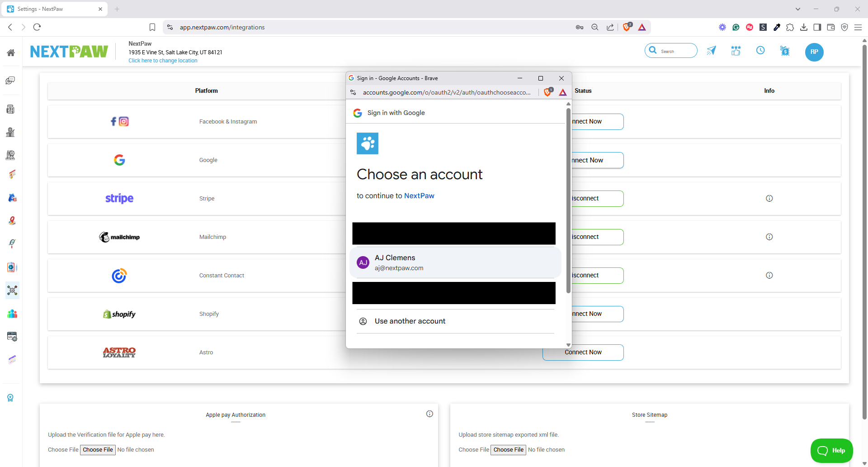This screenshot has height=467, width=868.
Task: Open the dollar phone payments sidebar icon
Action: click(x=10, y=109)
